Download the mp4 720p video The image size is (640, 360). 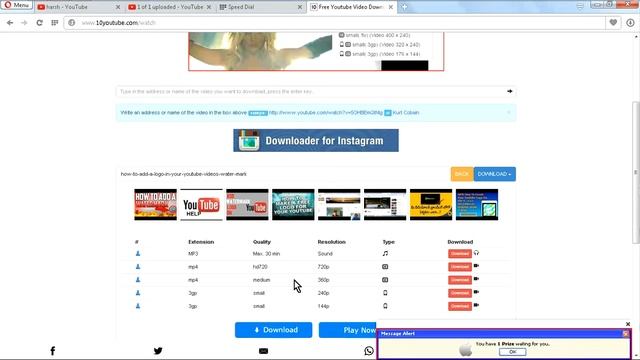tap(460, 267)
